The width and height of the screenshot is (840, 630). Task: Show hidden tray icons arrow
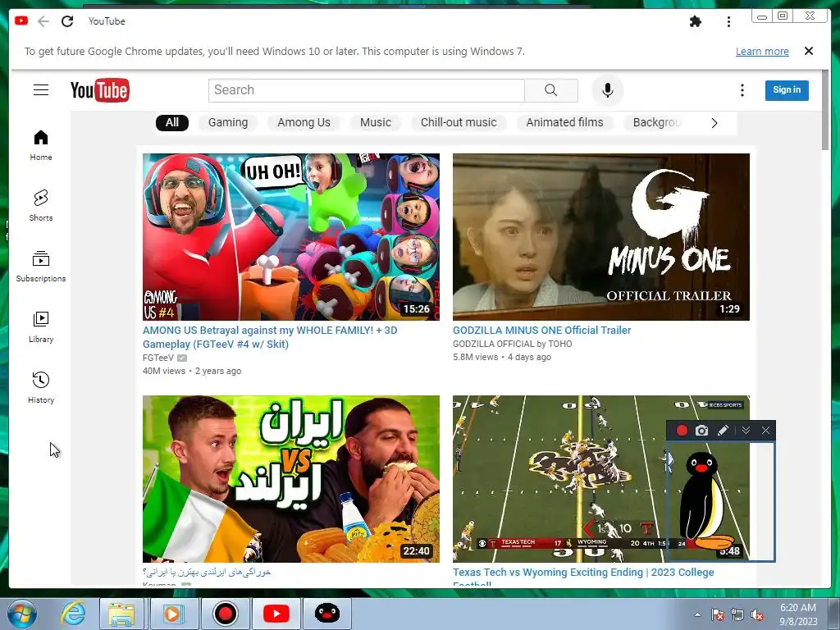697,614
